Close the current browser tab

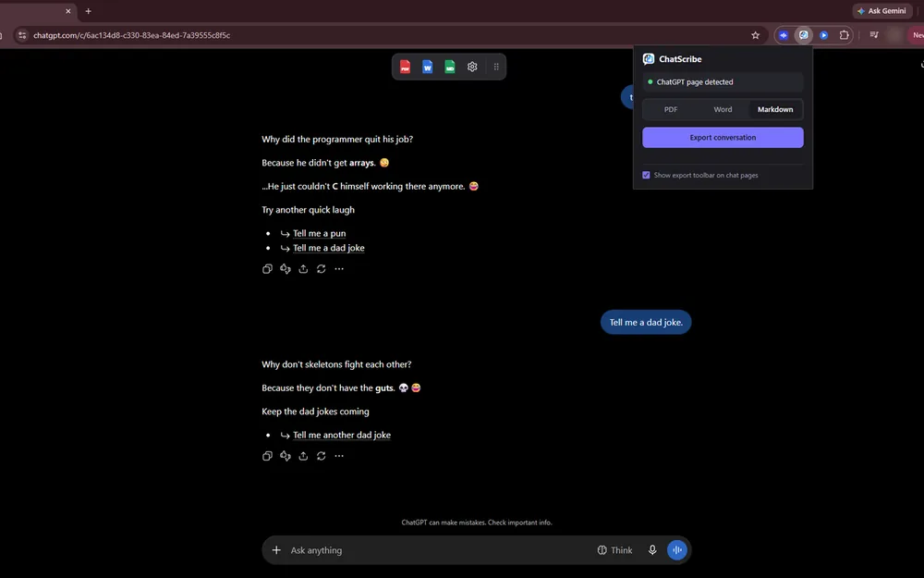click(68, 10)
